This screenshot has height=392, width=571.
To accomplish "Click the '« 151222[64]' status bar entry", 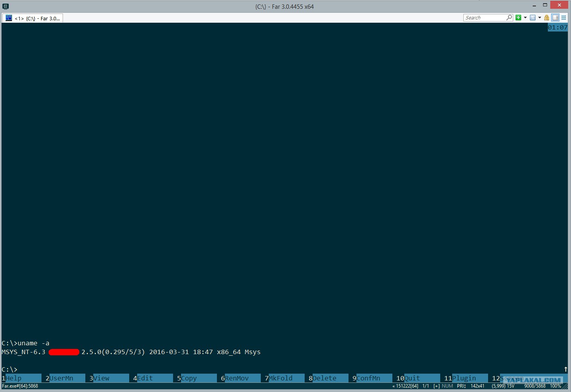I will pos(405,386).
